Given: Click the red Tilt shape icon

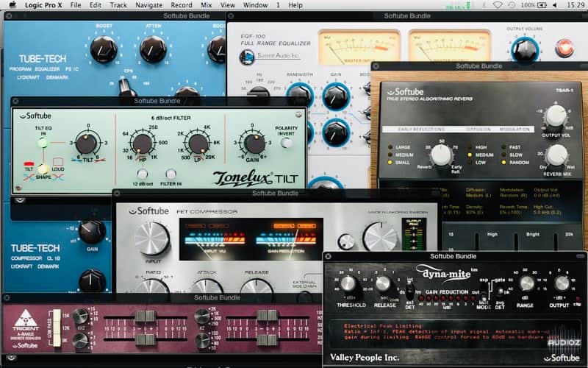Looking at the screenshot, I should coord(29,164).
